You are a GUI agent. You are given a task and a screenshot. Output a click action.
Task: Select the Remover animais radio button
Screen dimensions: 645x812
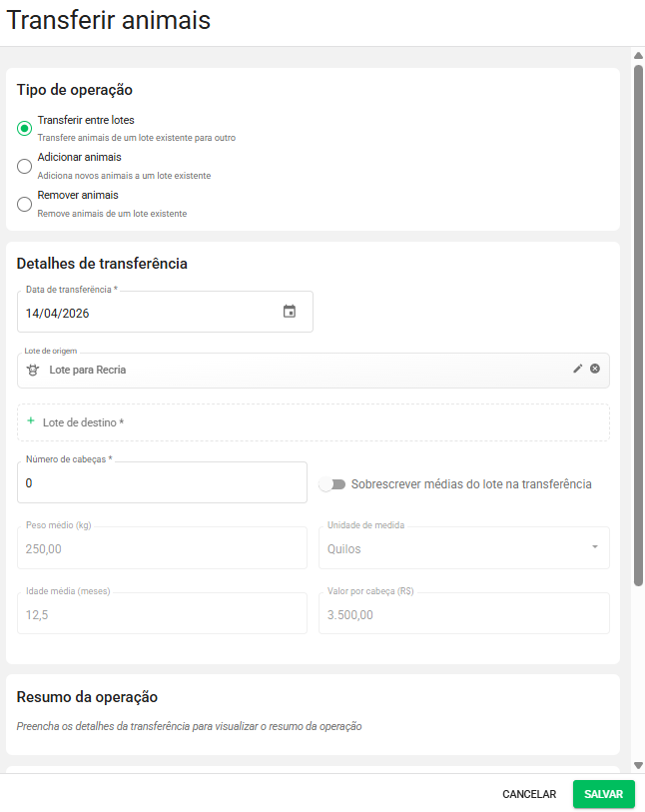[x=25, y=204]
